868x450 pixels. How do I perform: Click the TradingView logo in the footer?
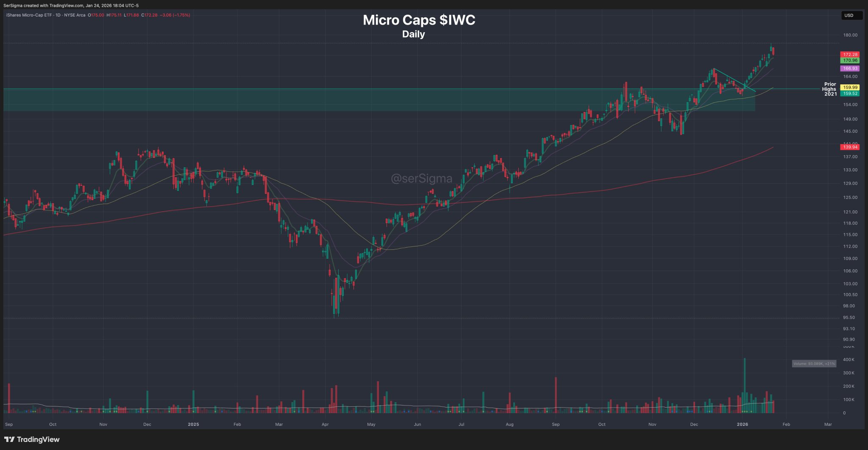click(32, 439)
